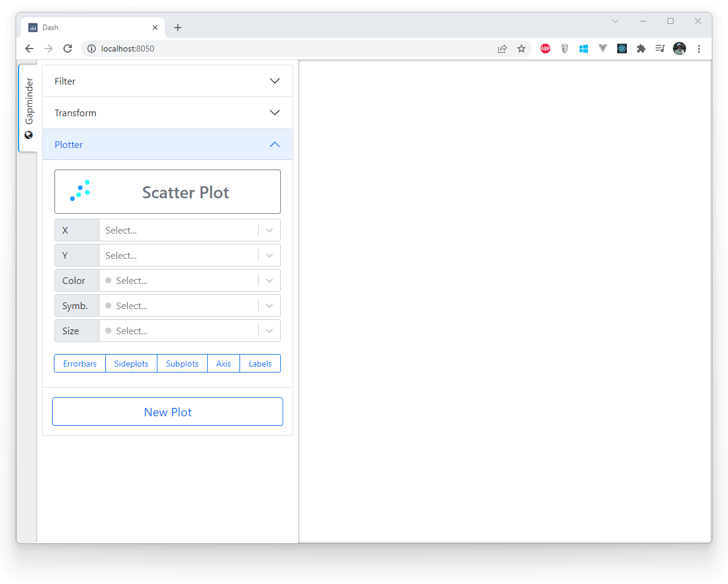This screenshot has height=584, width=728.
Task: Click the site info icon in address bar
Action: [92, 49]
